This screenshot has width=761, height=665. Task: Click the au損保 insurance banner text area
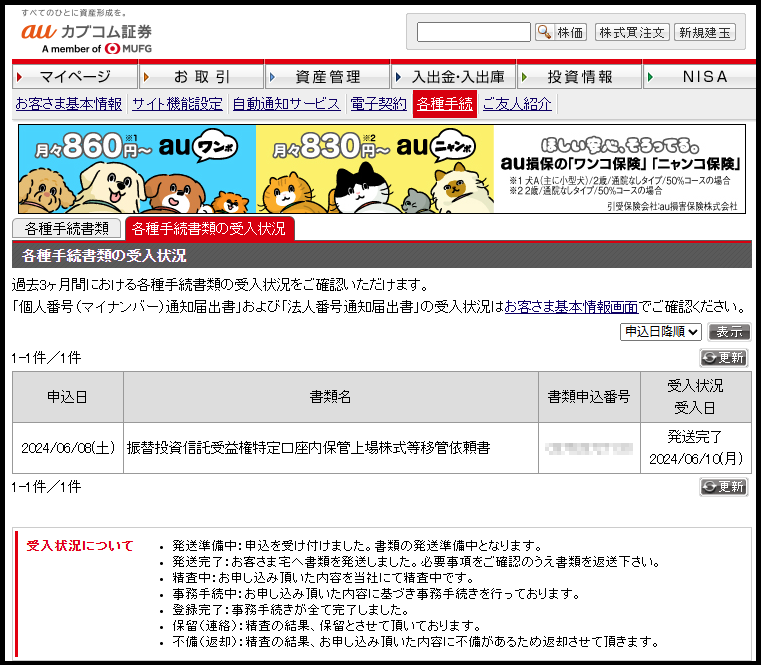(620, 169)
